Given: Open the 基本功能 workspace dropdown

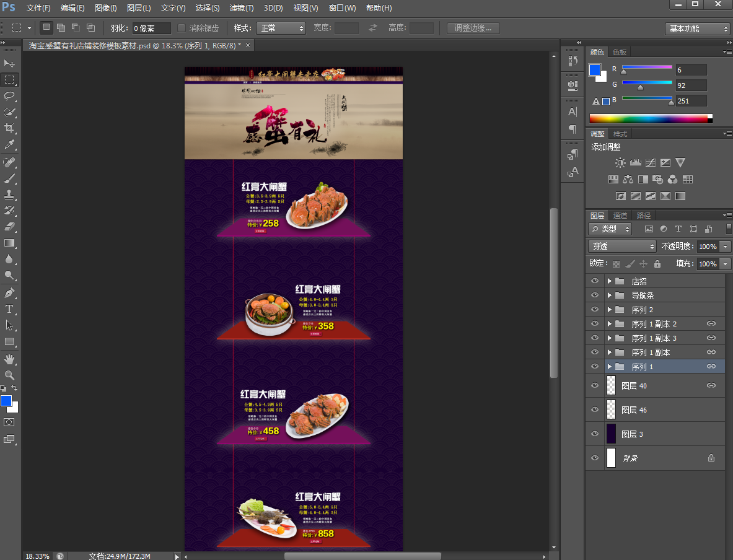Looking at the screenshot, I should pyautogui.click(x=698, y=28).
